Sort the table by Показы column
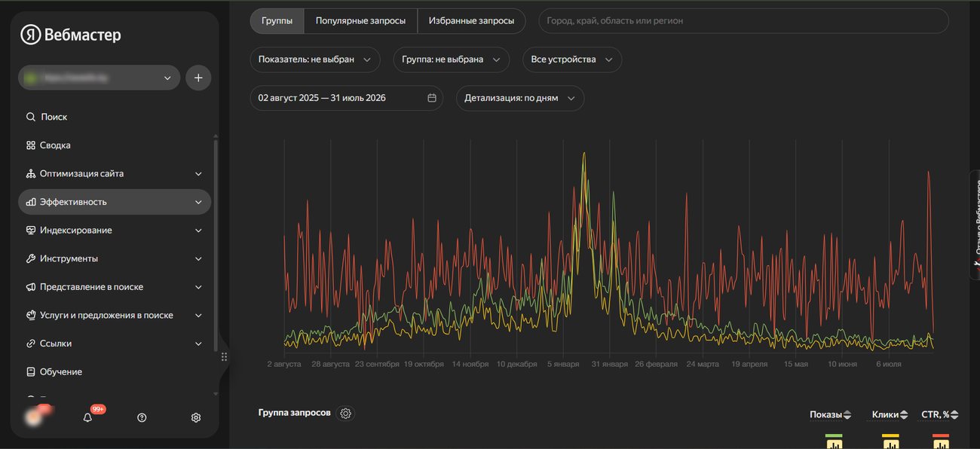980x449 pixels. click(x=830, y=414)
